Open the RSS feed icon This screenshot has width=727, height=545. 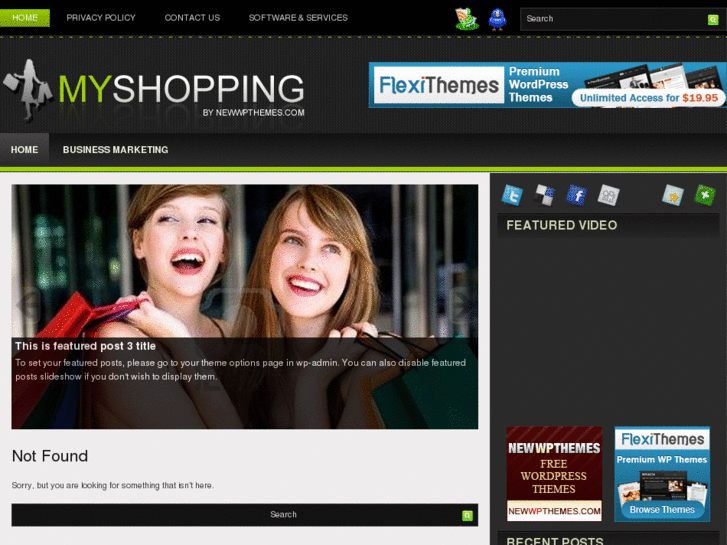click(466, 19)
